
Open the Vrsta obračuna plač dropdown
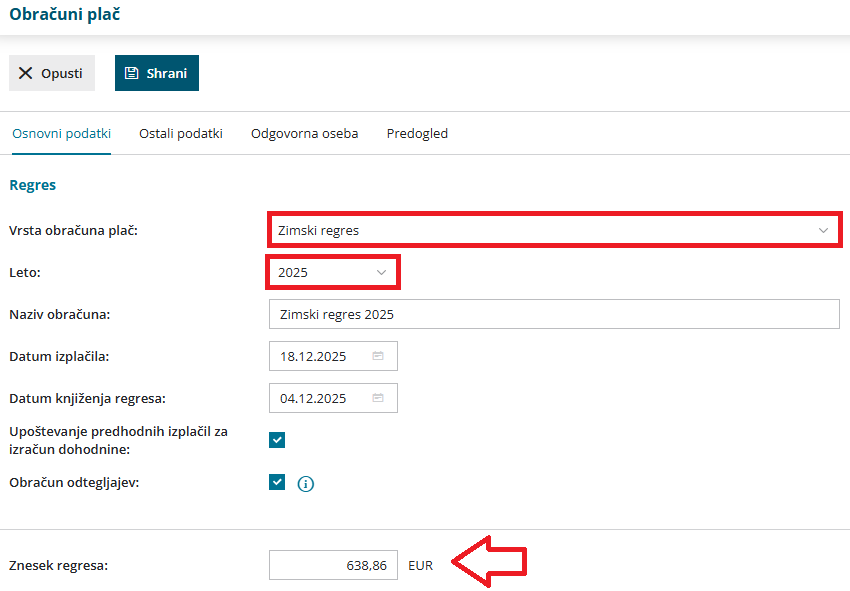(x=554, y=230)
